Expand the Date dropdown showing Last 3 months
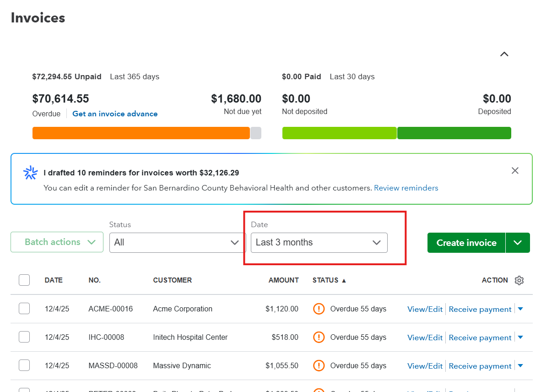The width and height of the screenshot is (541, 392). (x=319, y=243)
